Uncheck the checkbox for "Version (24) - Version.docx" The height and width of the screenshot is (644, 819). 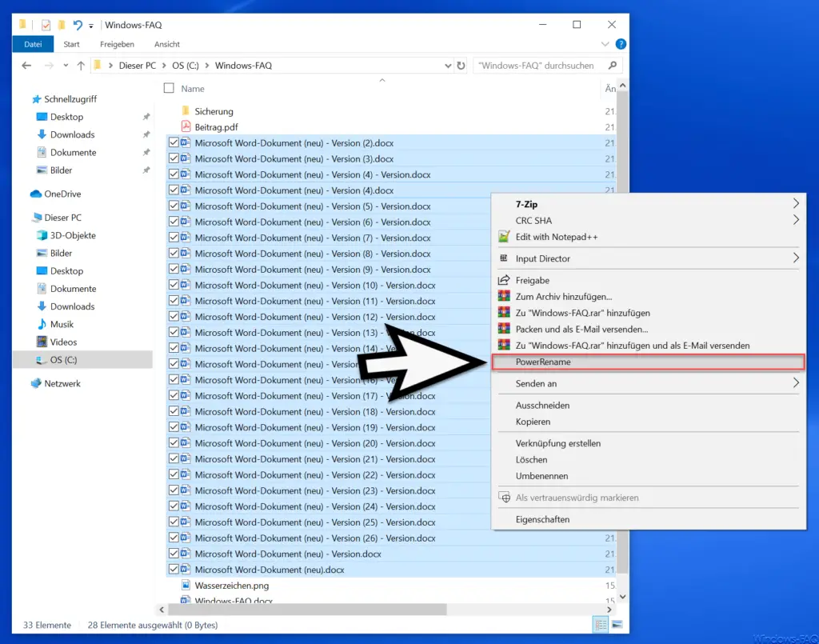pos(174,506)
